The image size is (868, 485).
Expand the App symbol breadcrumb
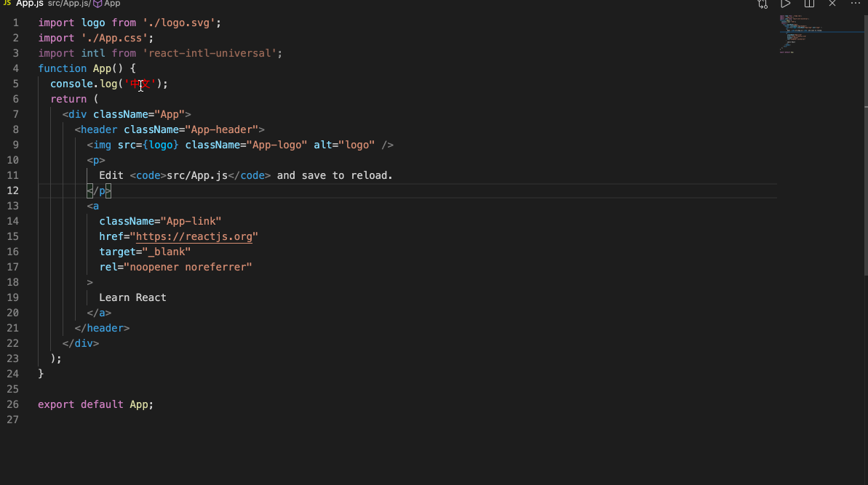(112, 4)
